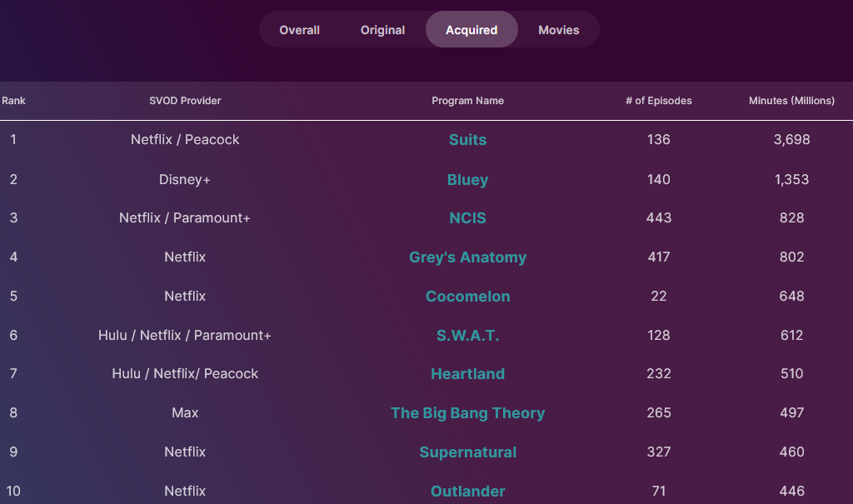Click the Program Name column header

(467, 101)
